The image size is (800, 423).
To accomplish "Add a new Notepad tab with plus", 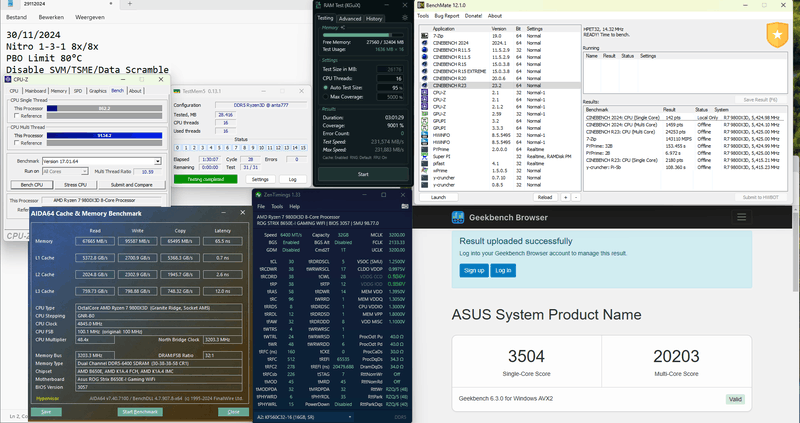I will point(130,4).
